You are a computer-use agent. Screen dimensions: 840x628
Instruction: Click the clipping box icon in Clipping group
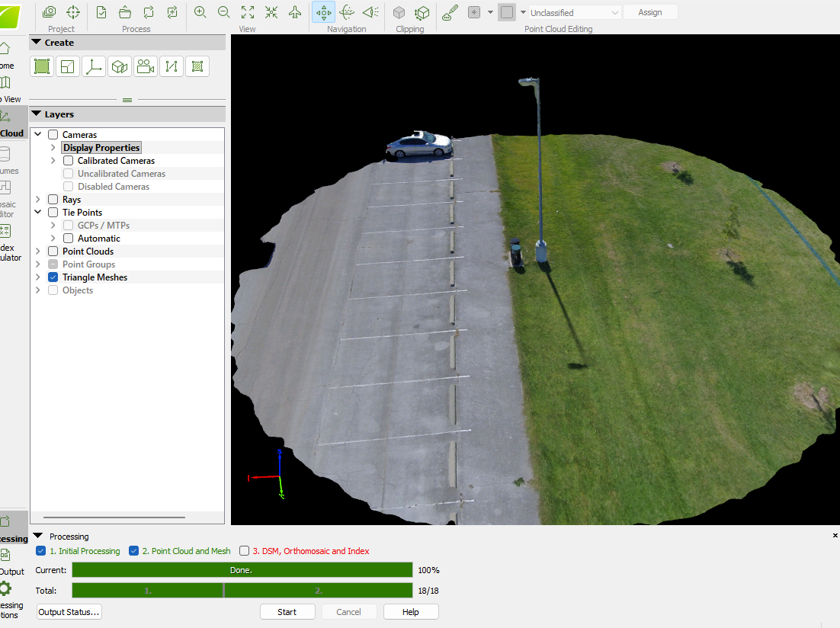pos(399,12)
